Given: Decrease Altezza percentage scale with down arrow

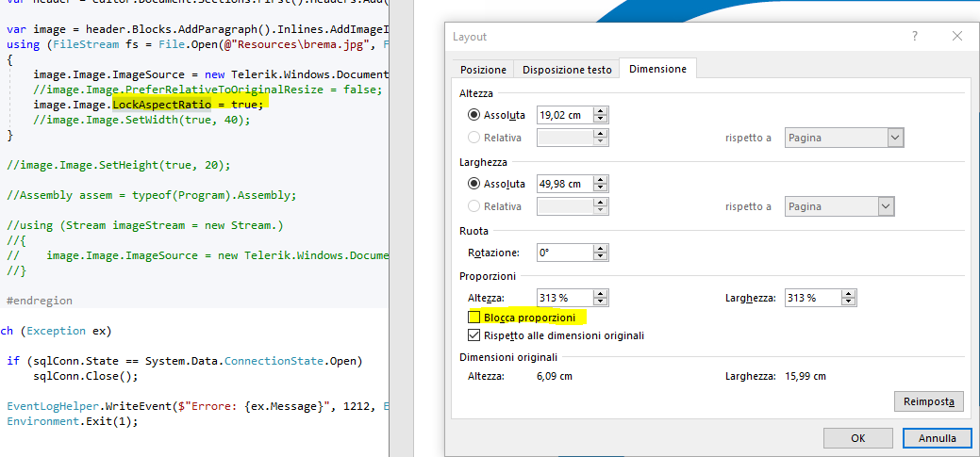Looking at the screenshot, I should tap(600, 302).
